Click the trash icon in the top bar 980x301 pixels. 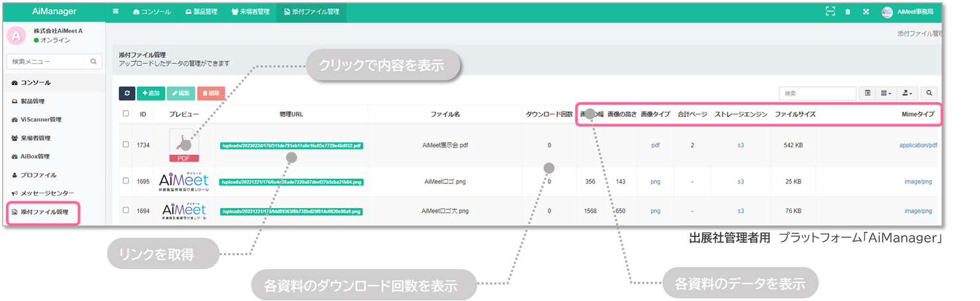[848, 12]
